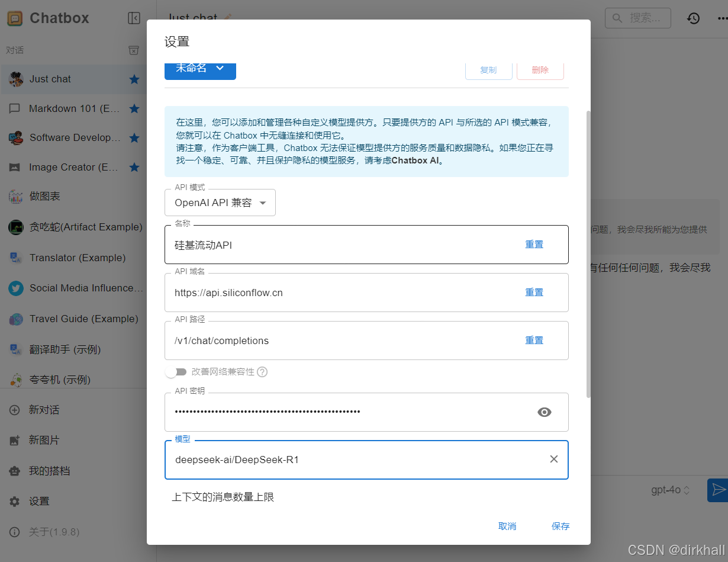Click the Translator (Example) avatar icon
The image size is (728, 562).
point(15,258)
